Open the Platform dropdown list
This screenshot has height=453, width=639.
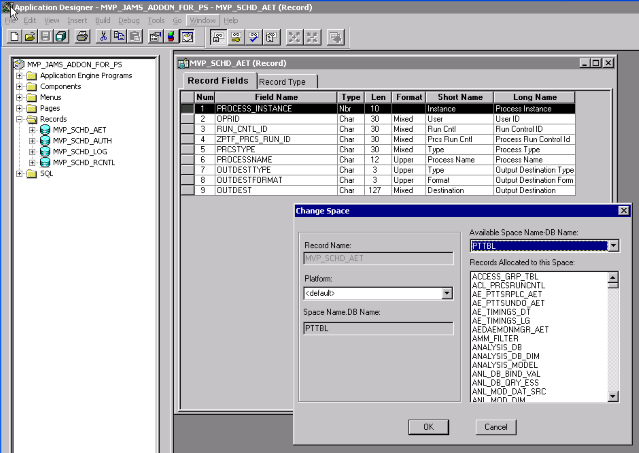pos(446,294)
